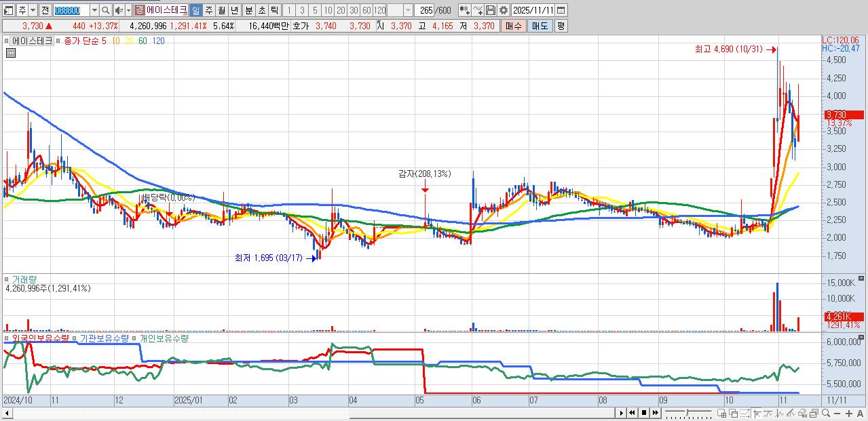Screen dimensions: 868x421
Task: Click the 기관보유수량 legend label
Action: [105, 338]
